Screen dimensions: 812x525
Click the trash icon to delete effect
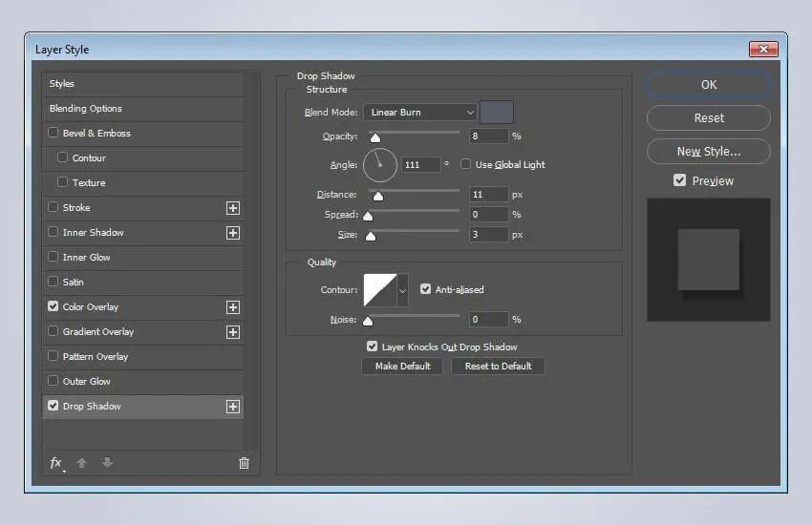(x=244, y=463)
